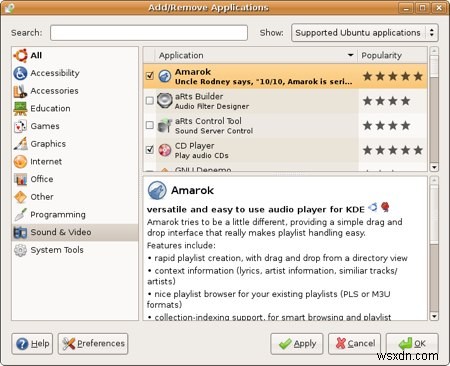
Task: Confirm with the OK button
Action: point(412,344)
